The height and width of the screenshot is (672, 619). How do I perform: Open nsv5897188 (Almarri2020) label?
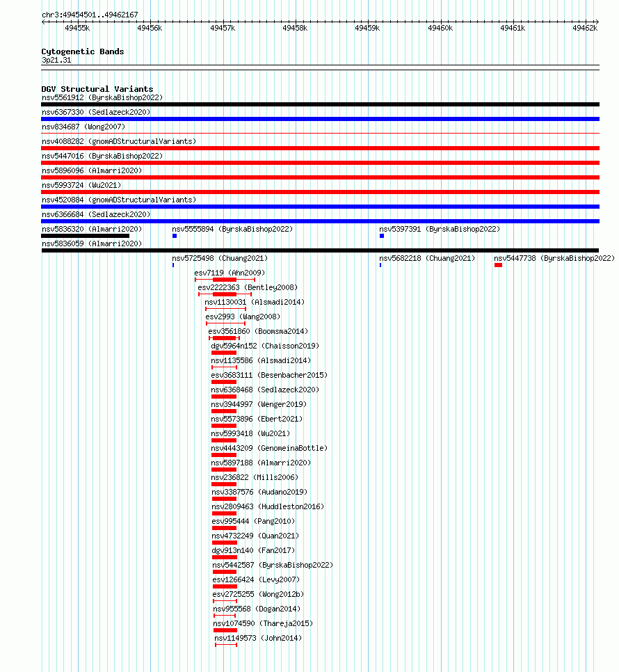pyautogui.click(x=261, y=462)
